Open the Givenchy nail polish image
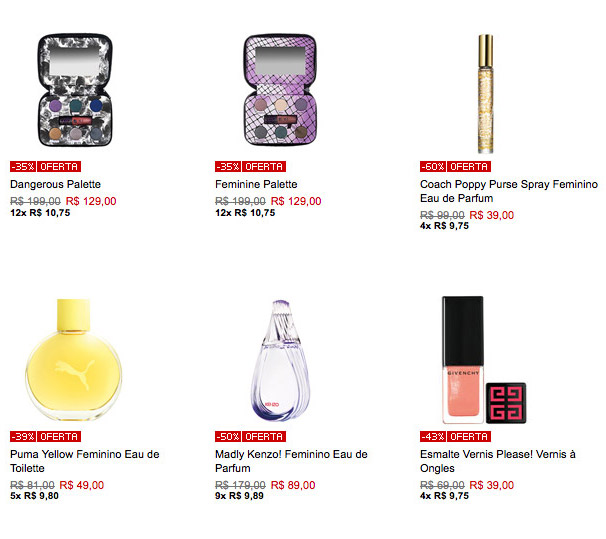 (x=484, y=360)
